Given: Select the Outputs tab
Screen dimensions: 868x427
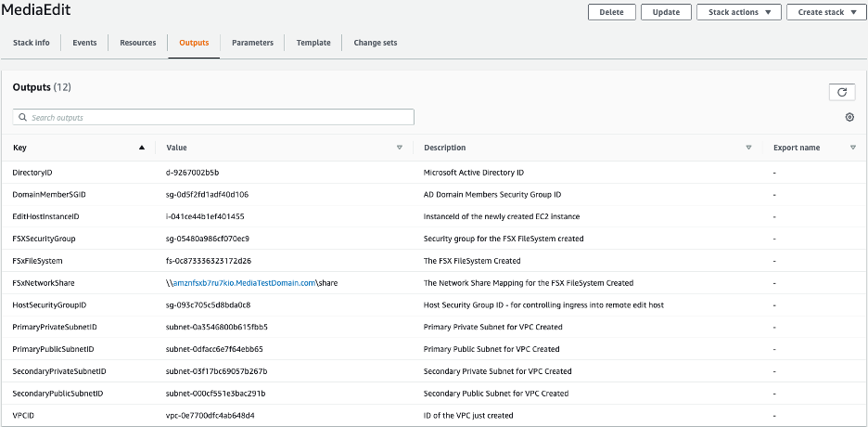Looking at the screenshot, I should coord(194,43).
